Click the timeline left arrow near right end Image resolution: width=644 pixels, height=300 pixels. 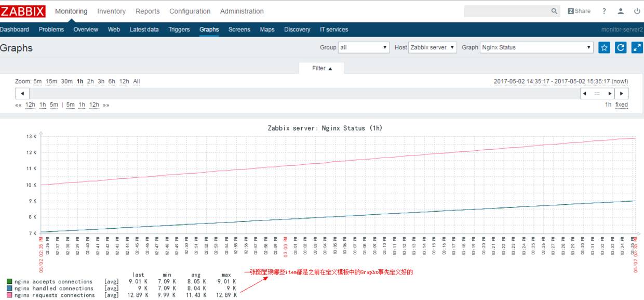pos(585,94)
